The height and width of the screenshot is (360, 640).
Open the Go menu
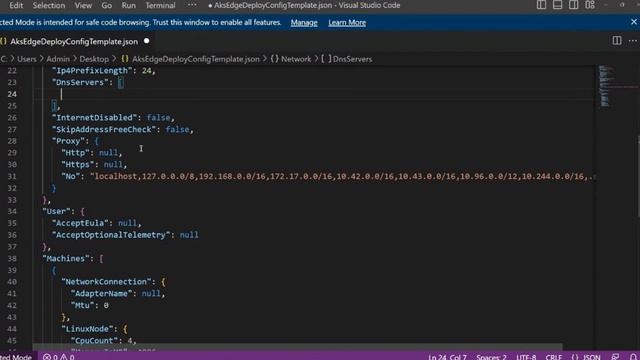[107, 5]
